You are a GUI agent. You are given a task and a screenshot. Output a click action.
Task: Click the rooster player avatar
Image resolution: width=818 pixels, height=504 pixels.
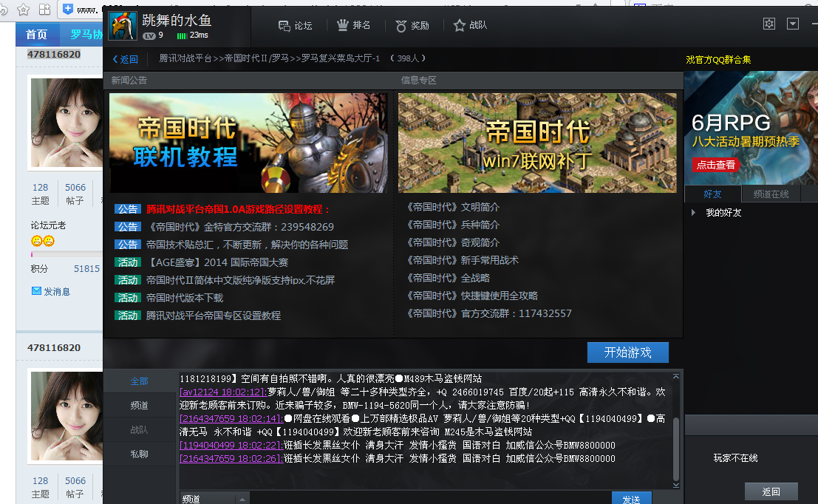coord(123,26)
